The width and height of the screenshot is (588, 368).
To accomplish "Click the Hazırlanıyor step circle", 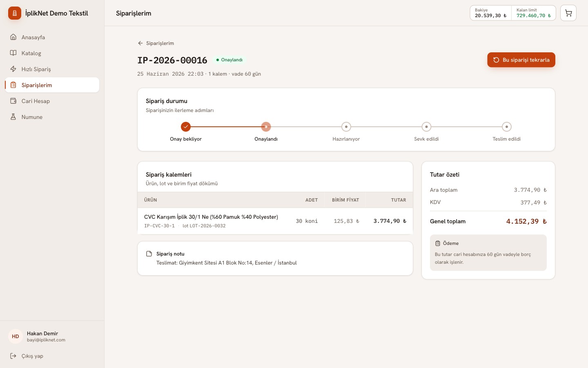I will coord(346,127).
